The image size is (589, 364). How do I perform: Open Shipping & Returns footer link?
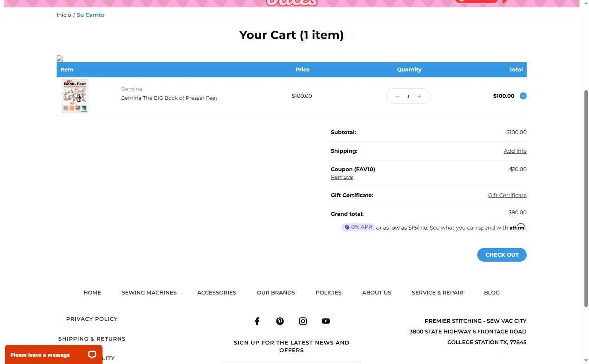point(92,339)
